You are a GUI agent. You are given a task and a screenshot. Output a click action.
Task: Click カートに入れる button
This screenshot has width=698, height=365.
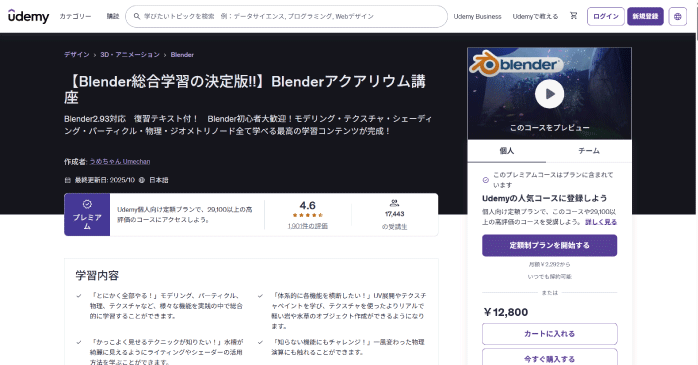[549, 334]
